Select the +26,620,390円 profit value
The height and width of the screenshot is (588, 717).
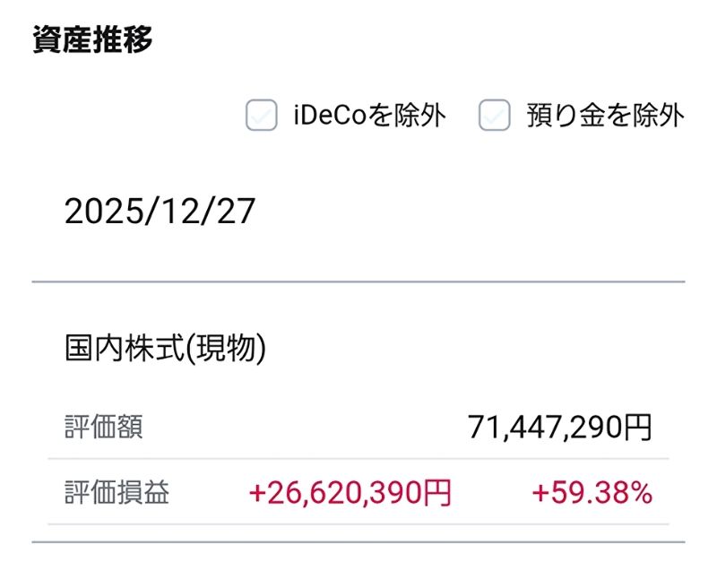click(x=350, y=493)
